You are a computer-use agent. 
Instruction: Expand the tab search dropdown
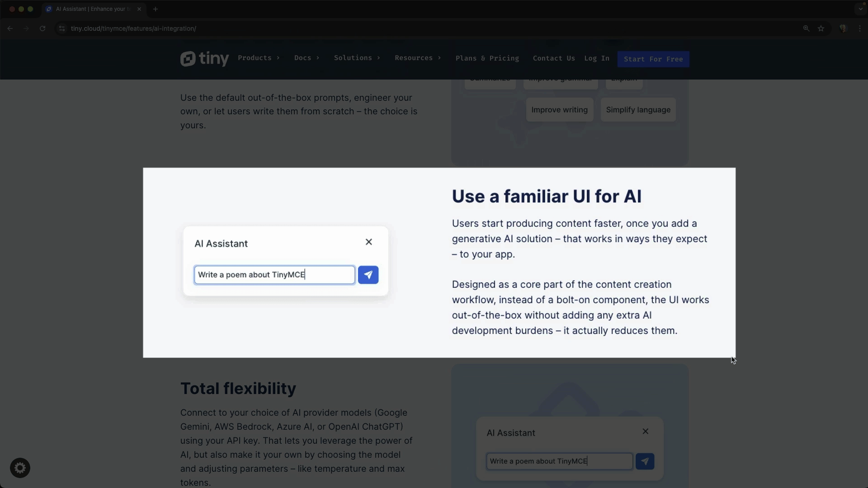[x=860, y=9]
